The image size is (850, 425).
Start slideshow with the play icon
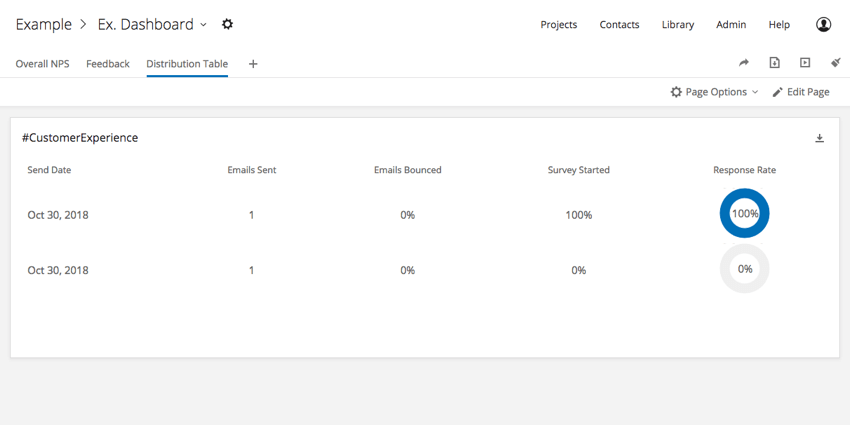click(805, 63)
